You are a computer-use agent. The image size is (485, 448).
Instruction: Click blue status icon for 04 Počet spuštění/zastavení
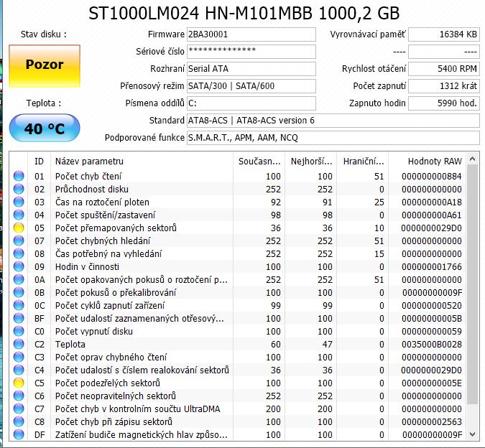coord(19,215)
